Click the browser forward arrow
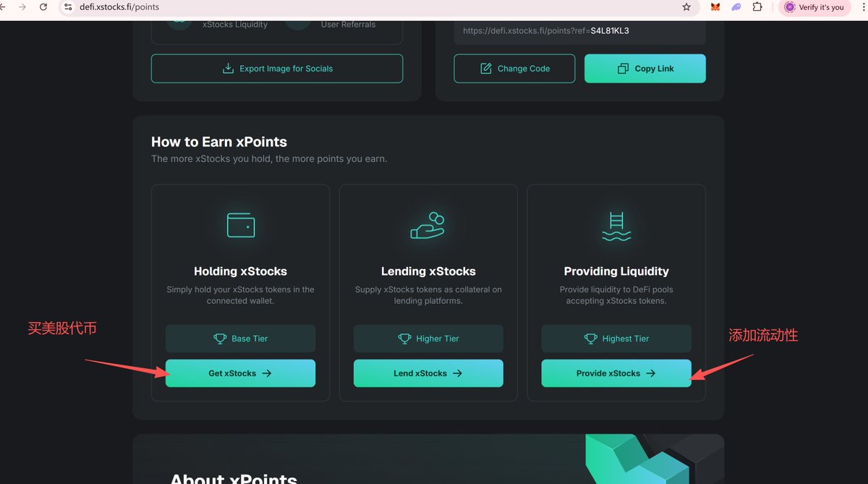The image size is (868, 484). pyautogui.click(x=22, y=7)
